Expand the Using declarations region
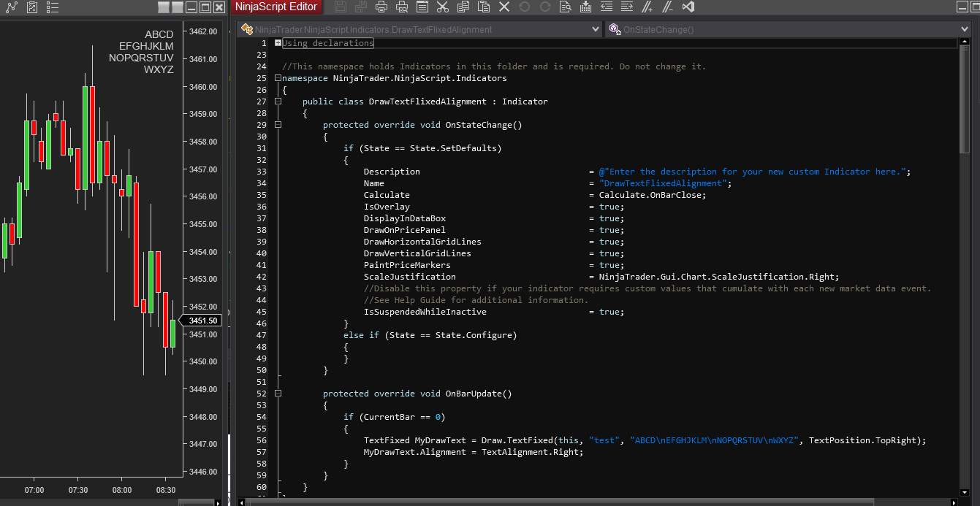Screen dimensions: 980x506 pos(278,43)
